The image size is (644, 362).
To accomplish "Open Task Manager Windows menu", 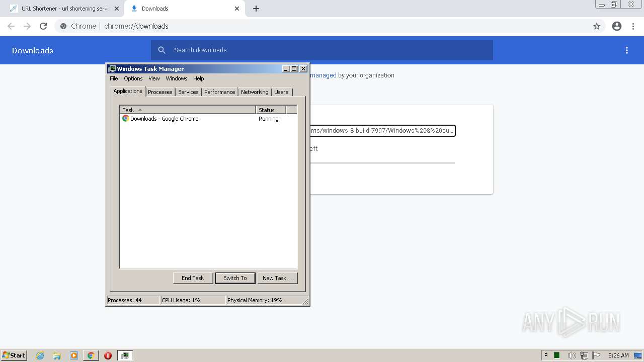I will point(177,78).
